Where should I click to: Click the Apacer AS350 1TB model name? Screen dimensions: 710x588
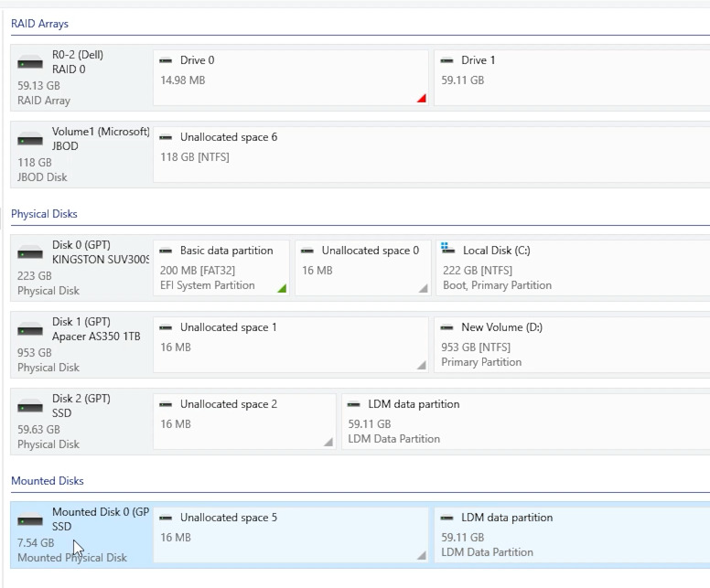point(96,337)
